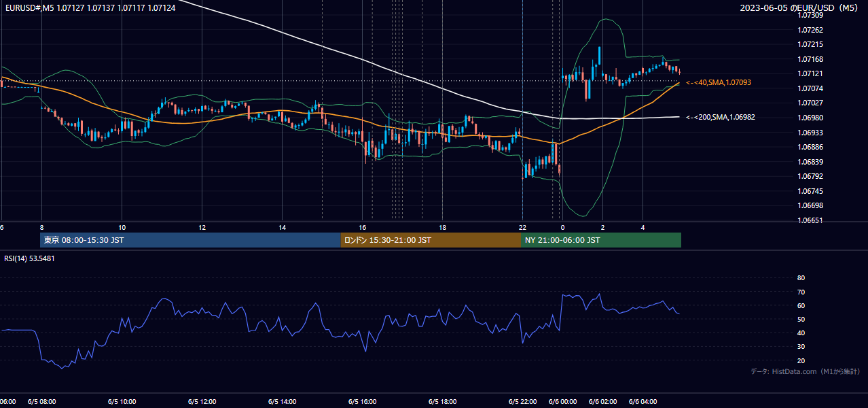
Task: Click price scale value 1.06839
Action: [x=810, y=162]
